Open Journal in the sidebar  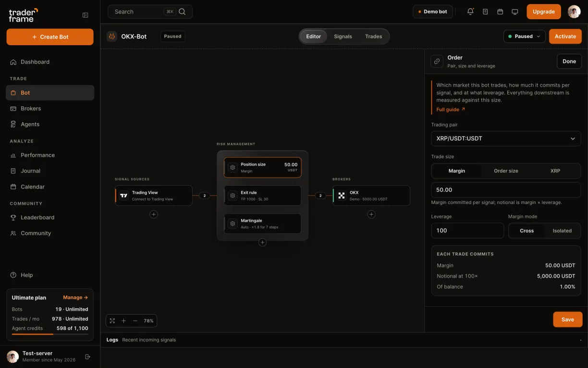50,171
